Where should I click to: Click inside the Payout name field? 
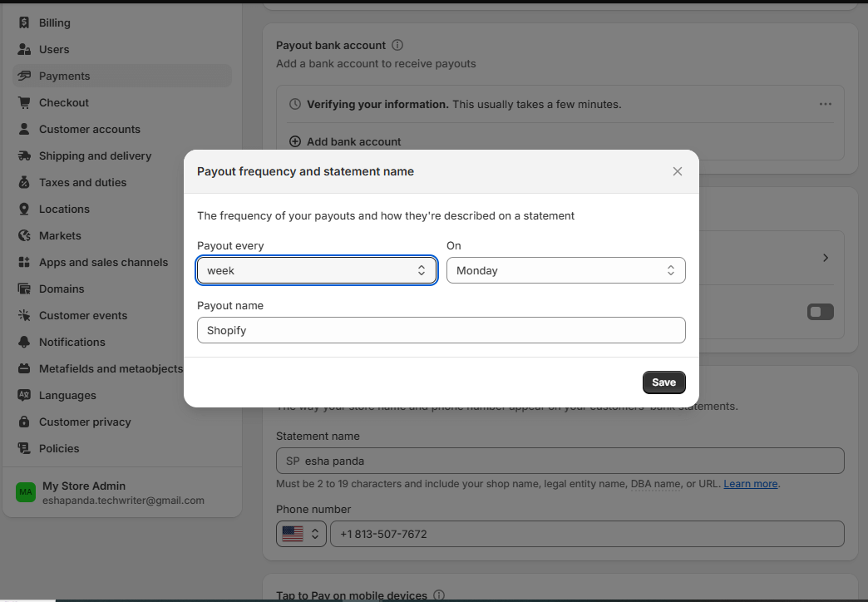tap(441, 330)
